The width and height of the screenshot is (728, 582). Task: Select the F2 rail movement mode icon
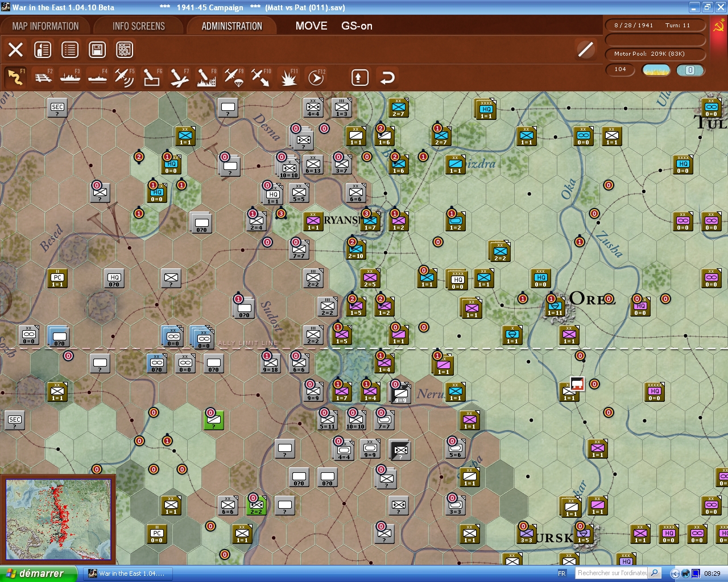point(43,77)
